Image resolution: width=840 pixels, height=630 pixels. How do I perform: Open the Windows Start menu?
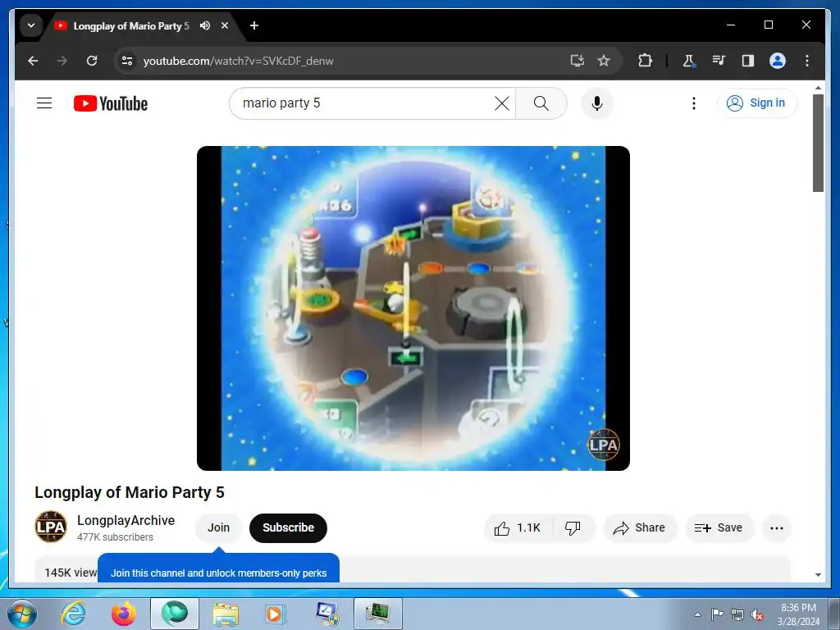point(21,614)
